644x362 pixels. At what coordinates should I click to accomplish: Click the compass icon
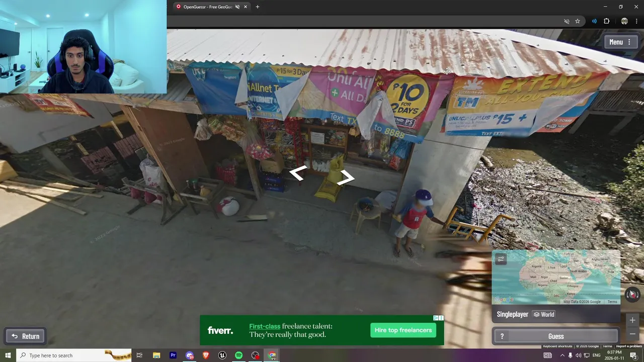click(x=632, y=295)
